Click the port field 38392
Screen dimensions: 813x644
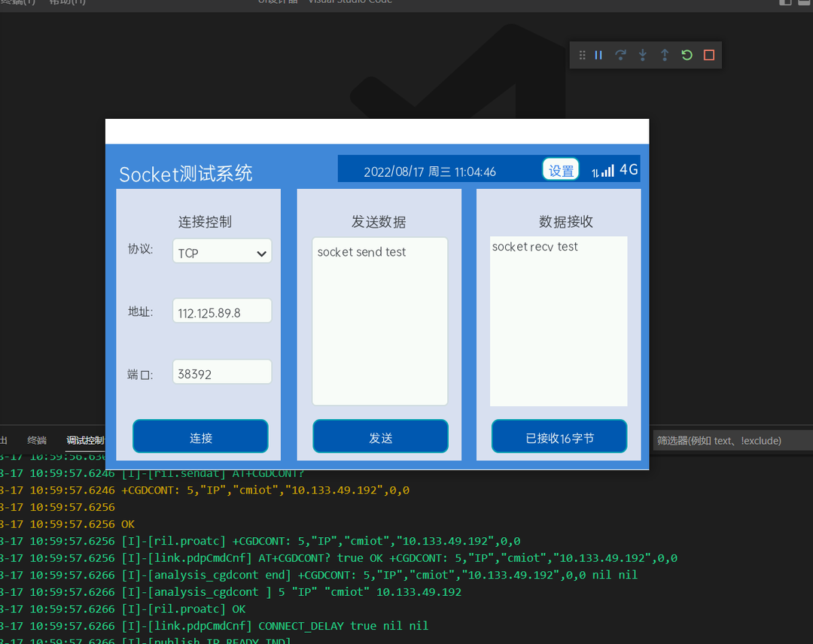pos(222,372)
